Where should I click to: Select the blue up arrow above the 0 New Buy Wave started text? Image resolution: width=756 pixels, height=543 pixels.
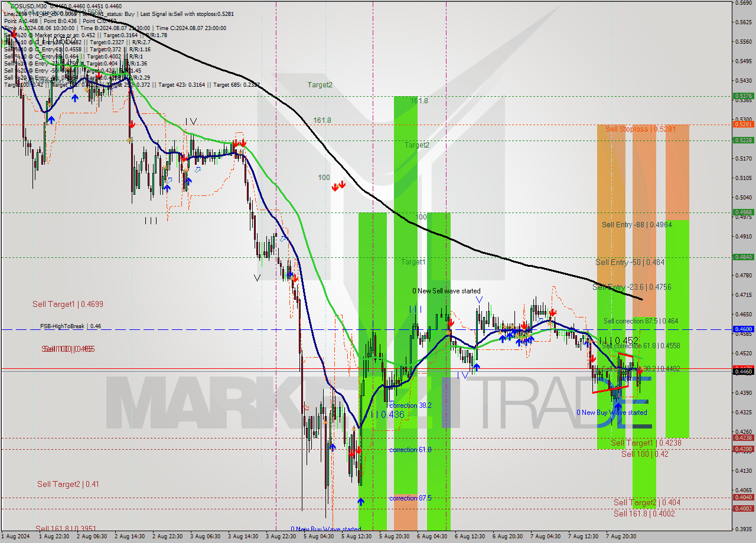[x=617, y=404]
